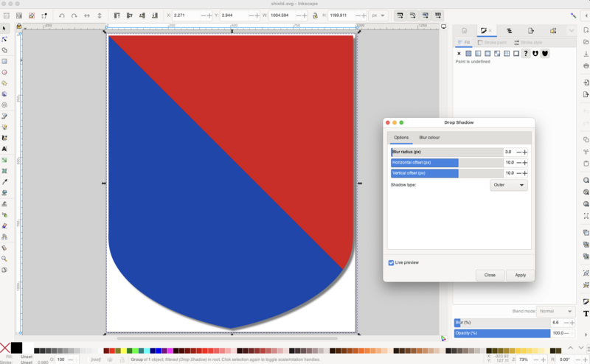This screenshot has height=364, width=590.
Task: Expand the dock tabs chevron menu
Action: [x=571, y=31]
